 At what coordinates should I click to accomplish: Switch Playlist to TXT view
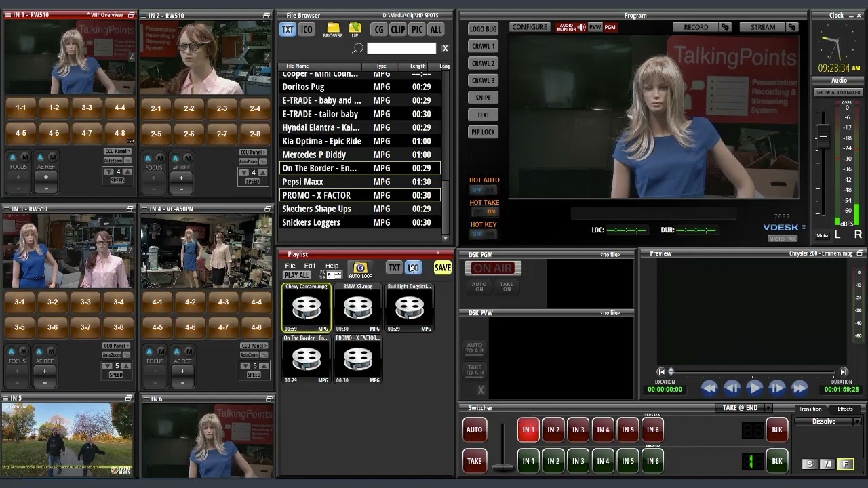394,268
